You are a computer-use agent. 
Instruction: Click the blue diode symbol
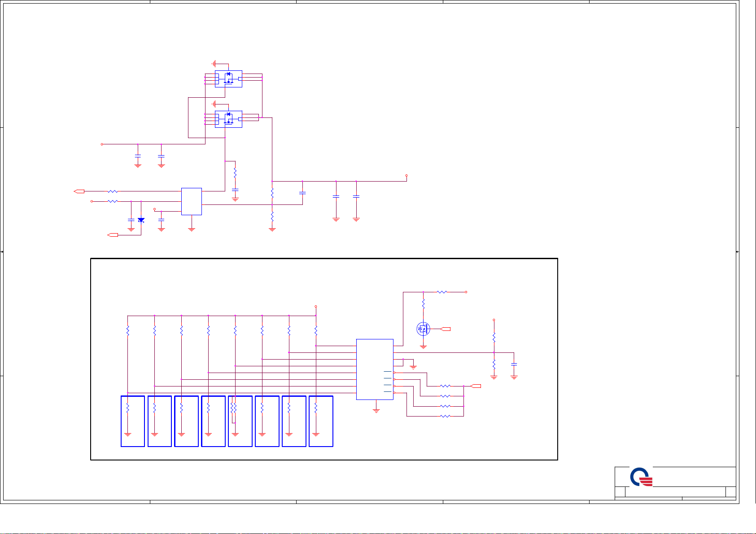tap(141, 220)
